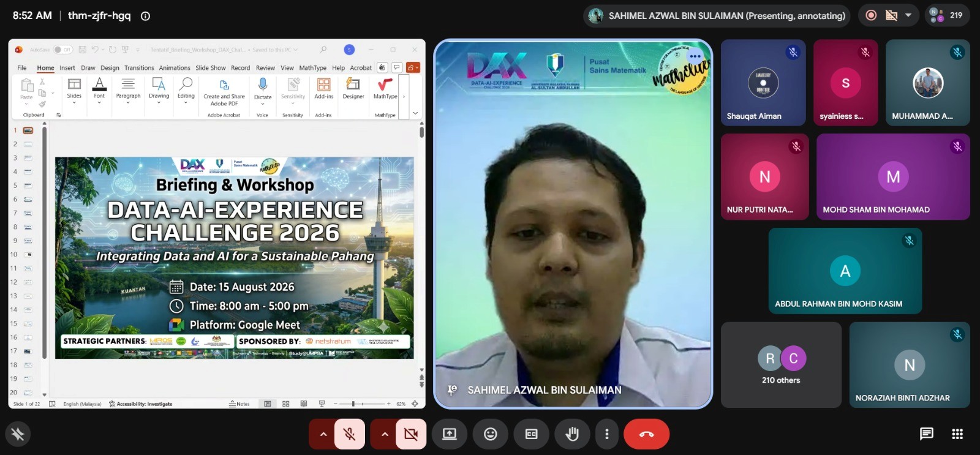The width and height of the screenshot is (980, 455).
Task: Click Create and Share Adobe PDF
Action: (x=224, y=92)
